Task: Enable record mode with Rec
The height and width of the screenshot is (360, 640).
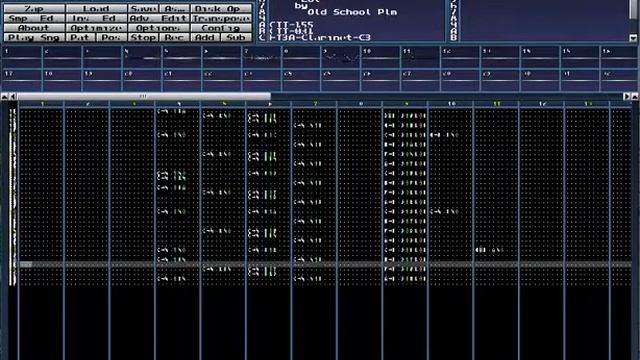Action: point(175,38)
